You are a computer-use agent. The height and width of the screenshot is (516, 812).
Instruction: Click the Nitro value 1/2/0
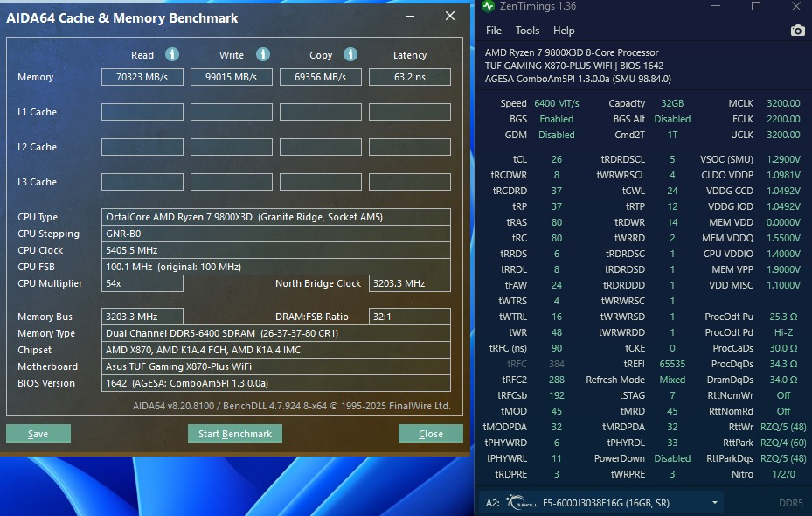(783, 474)
